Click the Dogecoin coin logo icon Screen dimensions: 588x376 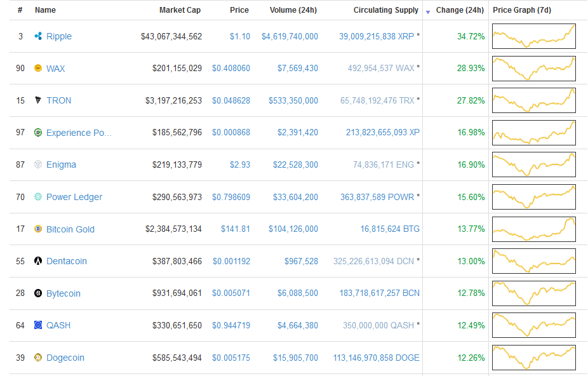tap(38, 357)
